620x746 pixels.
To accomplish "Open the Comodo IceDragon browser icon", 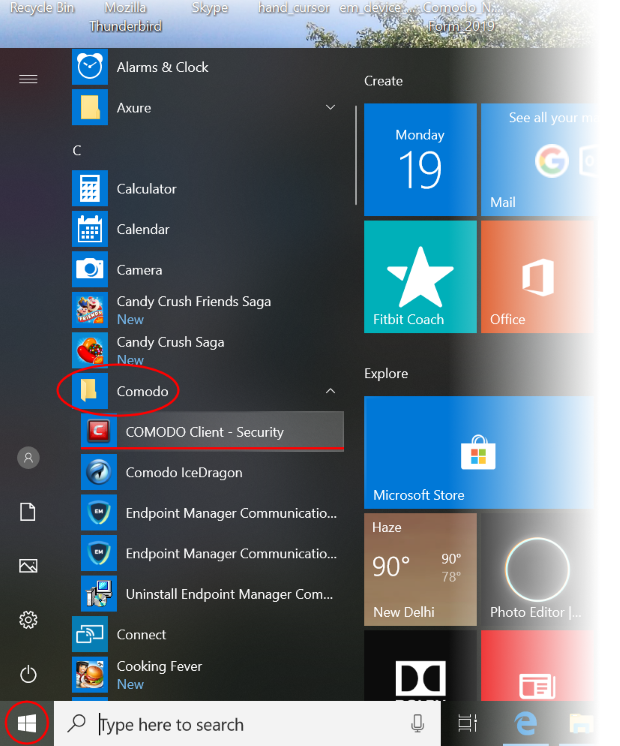I will [99, 472].
